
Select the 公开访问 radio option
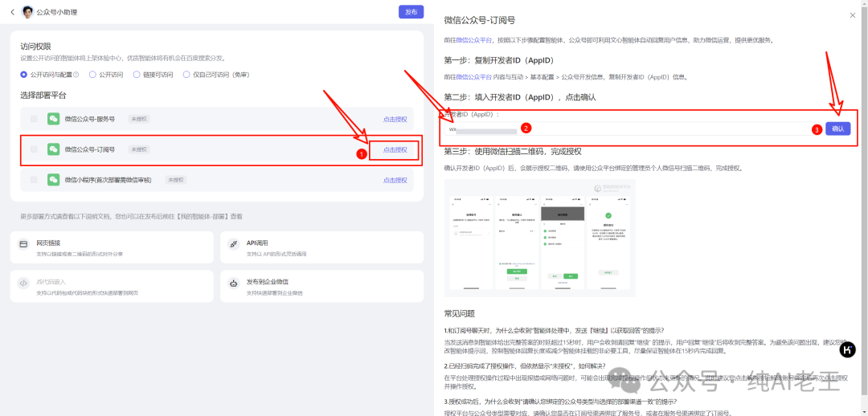pyautogui.click(x=92, y=75)
